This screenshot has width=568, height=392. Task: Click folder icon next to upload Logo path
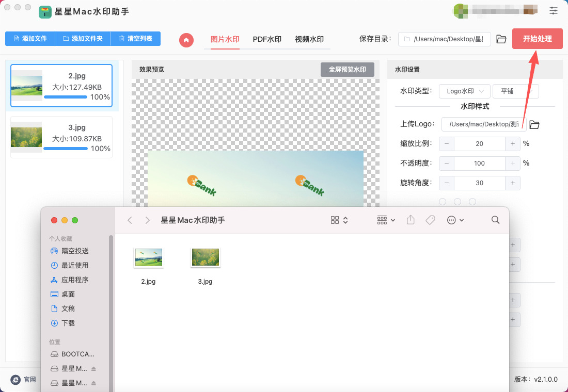coord(534,124)
